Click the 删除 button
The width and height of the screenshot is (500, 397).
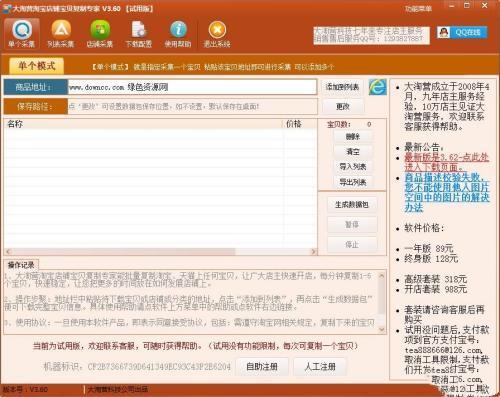click(353, 136)
